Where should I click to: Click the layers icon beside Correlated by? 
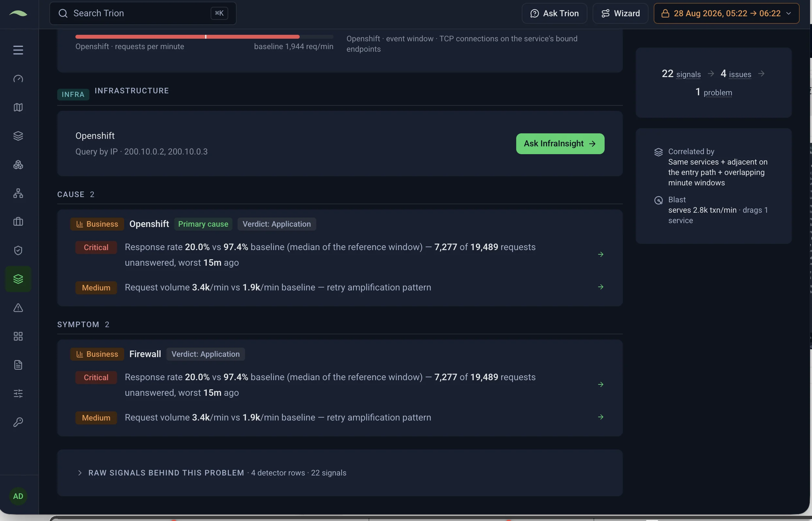tap(659, 152)
